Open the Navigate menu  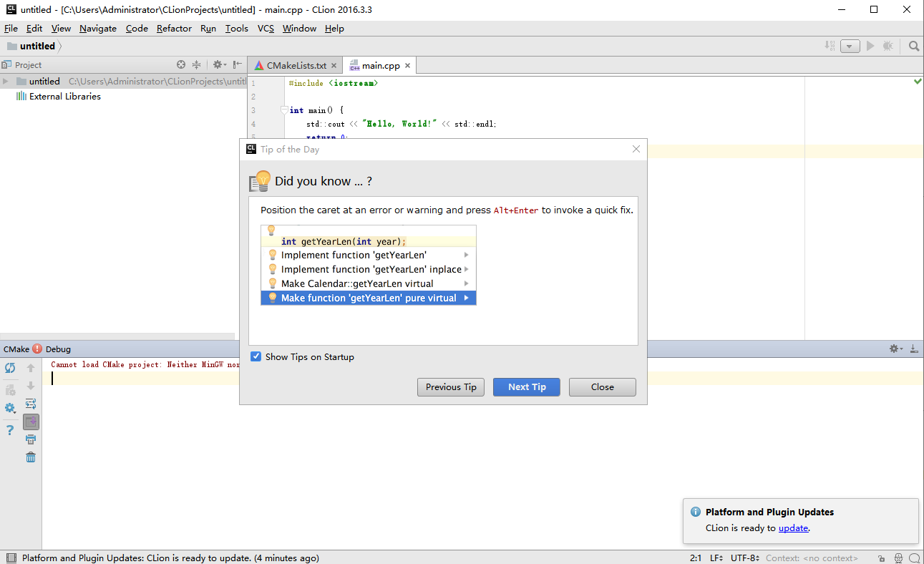(x=98, y=28)
